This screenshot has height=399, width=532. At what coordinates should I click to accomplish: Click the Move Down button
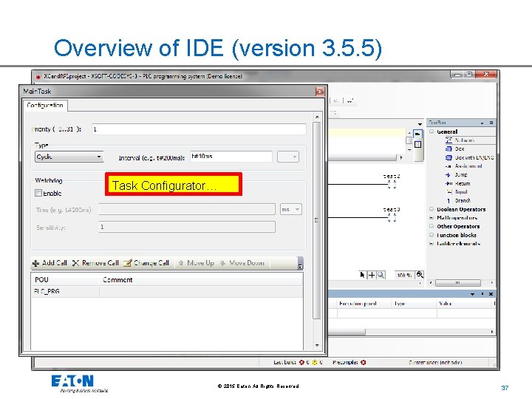[242, 263]
